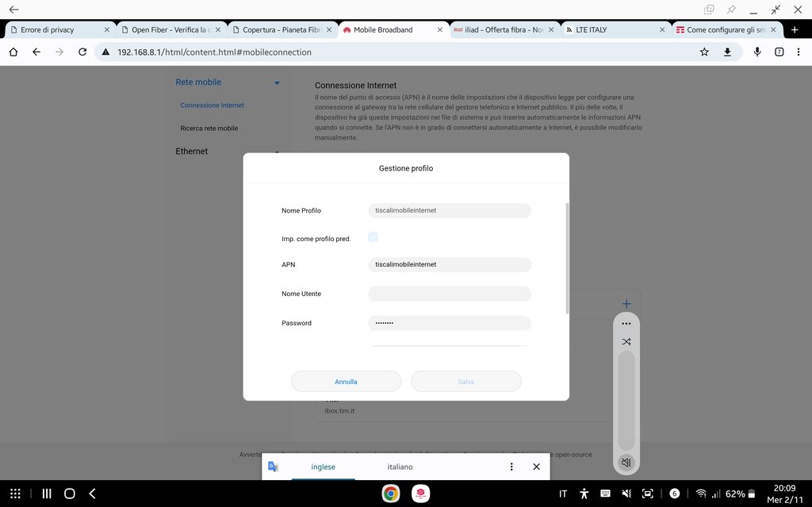This screenshot has width=812, height=507.
Task: Close the LTE ITALY tab
Action: (x=662, y=29)
